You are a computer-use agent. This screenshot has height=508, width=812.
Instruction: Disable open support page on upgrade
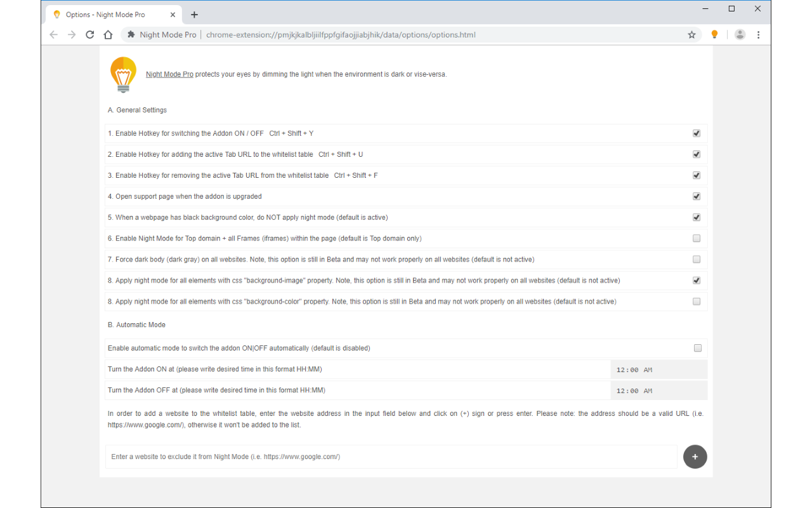pos(696,196)
